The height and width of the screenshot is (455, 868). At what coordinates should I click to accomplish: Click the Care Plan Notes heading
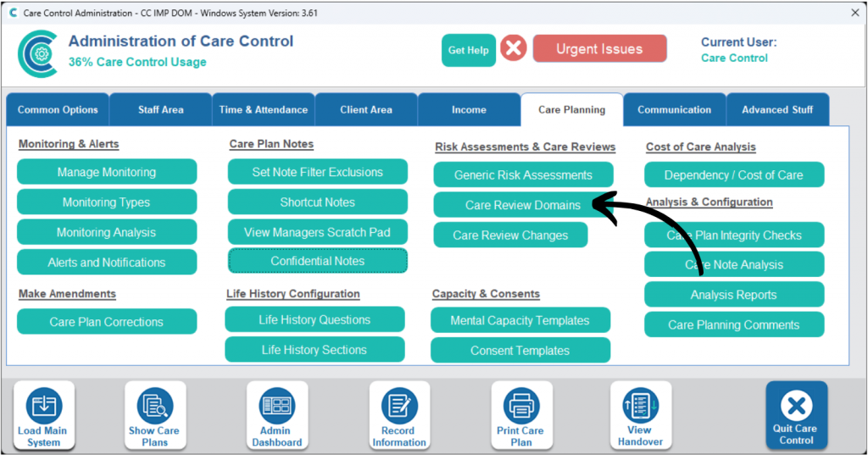click(x=271, y=144)
